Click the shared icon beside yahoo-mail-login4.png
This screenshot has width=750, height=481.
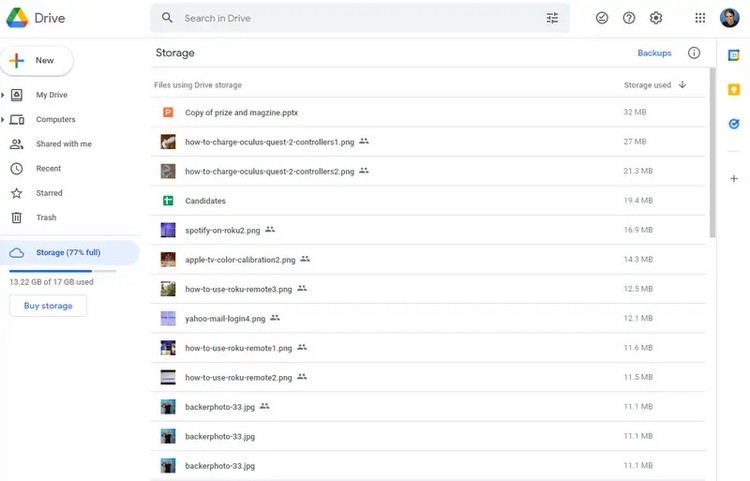[x=275, y=317]
